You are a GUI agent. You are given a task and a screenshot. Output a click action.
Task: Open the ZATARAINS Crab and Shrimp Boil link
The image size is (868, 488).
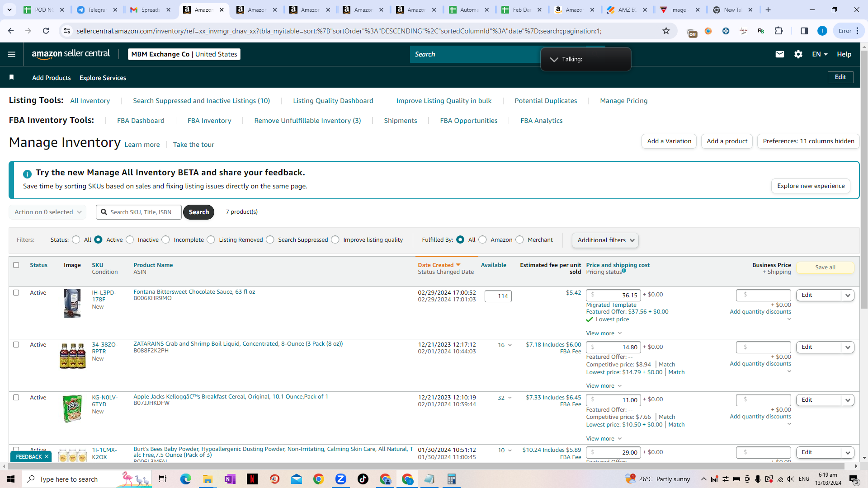[238, 344]
